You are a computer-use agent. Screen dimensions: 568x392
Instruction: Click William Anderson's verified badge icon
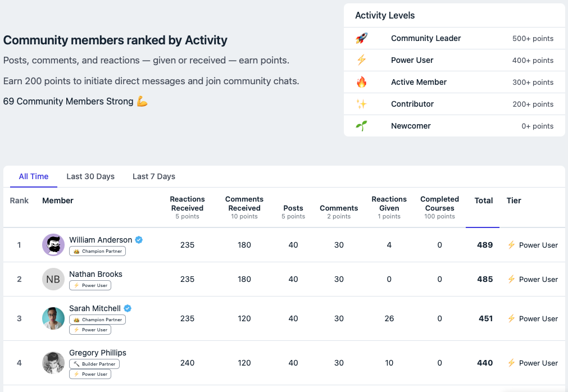pyautogui.click(x=139, y=240)
